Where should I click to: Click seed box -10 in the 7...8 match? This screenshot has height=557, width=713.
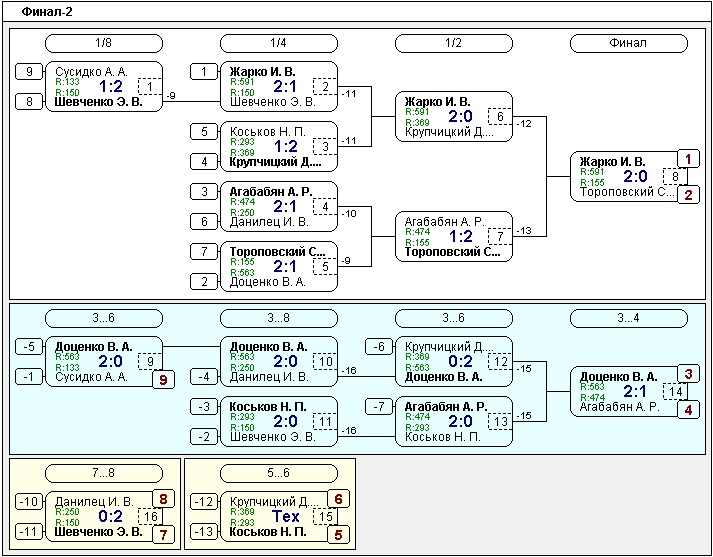pos(29,502)
